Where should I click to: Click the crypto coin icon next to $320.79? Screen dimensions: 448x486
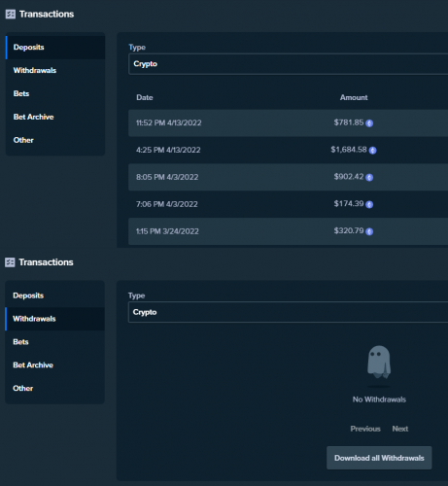coord(369,231)
